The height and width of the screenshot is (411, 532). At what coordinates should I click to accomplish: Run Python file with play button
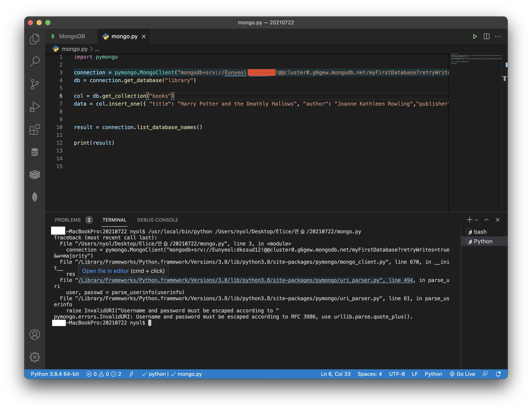(475, 36)
